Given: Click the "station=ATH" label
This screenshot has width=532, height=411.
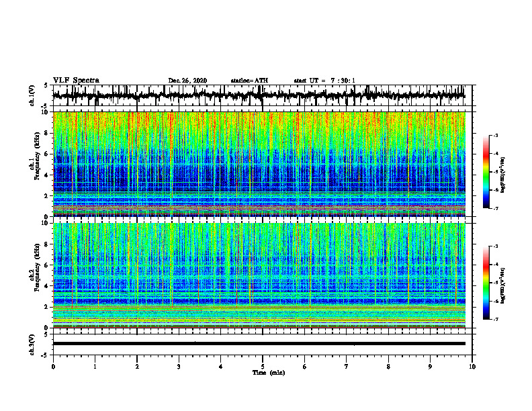Looking at the screenshot, I should click(x=249, y=81).
